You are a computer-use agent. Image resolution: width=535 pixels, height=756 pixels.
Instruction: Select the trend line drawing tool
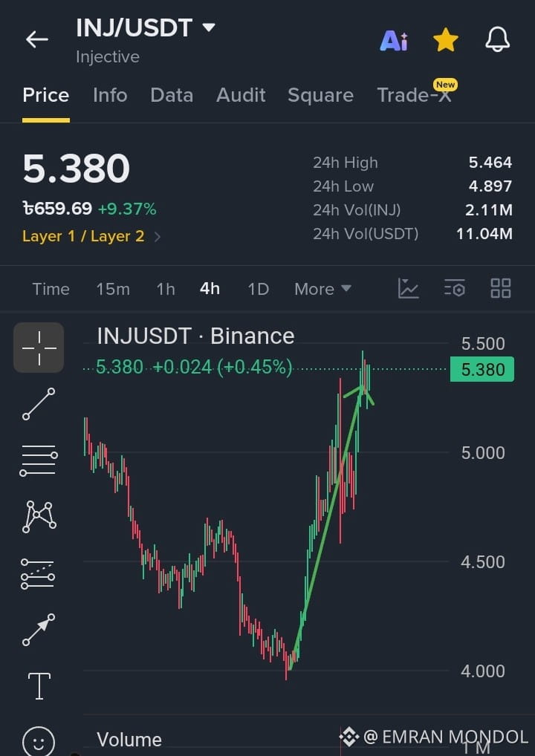(x=39, y=403)
